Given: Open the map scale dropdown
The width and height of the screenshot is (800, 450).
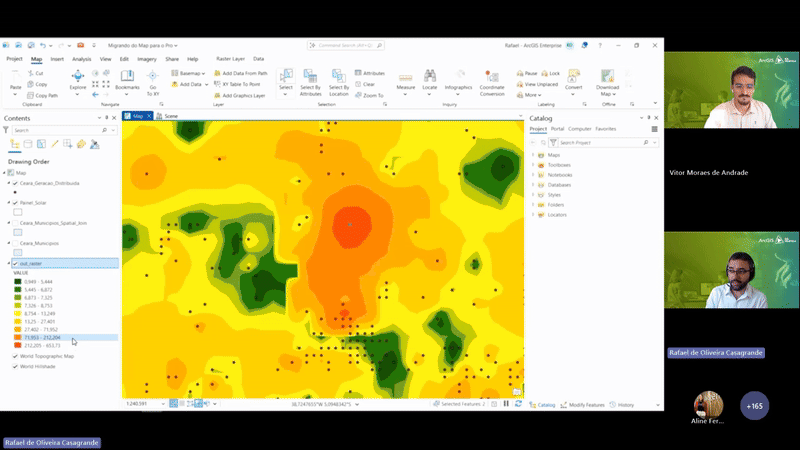Looking at the screenshot, I should pyautogui.click(x=163, y=404).
